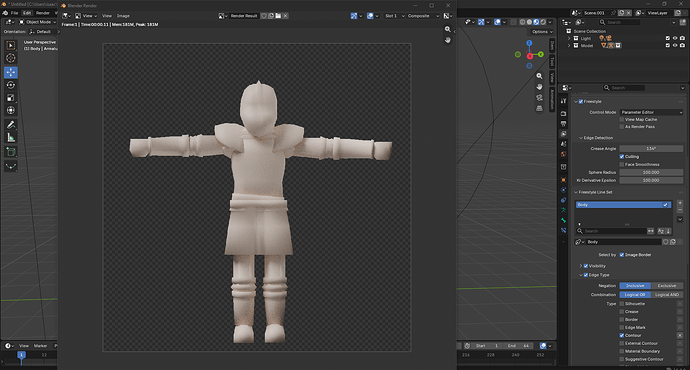Image resolution: width=690 pixels, height=370 pixels.
Task: Open the Composite layer dropdown
Action: point(422,16)
